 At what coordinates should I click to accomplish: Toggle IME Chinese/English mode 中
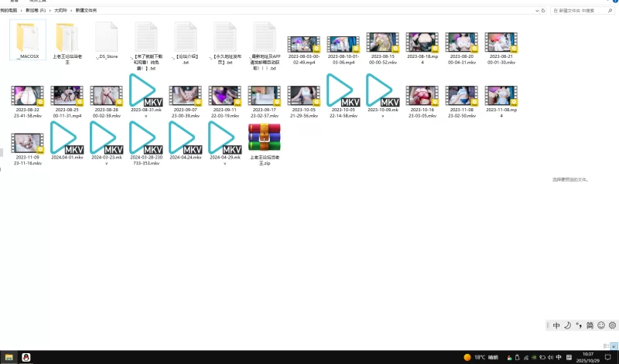point(556,325)
